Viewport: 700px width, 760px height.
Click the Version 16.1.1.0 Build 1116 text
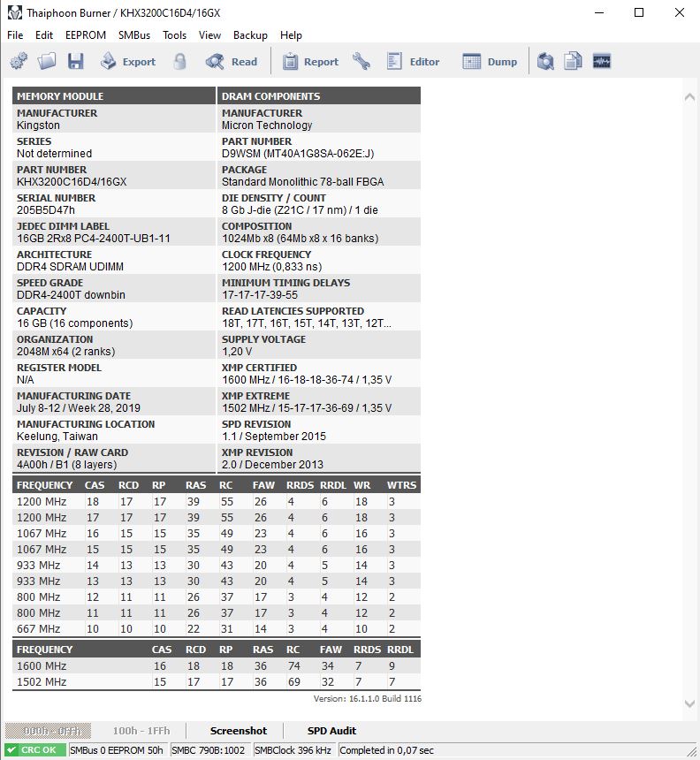(x=367, y=698)
